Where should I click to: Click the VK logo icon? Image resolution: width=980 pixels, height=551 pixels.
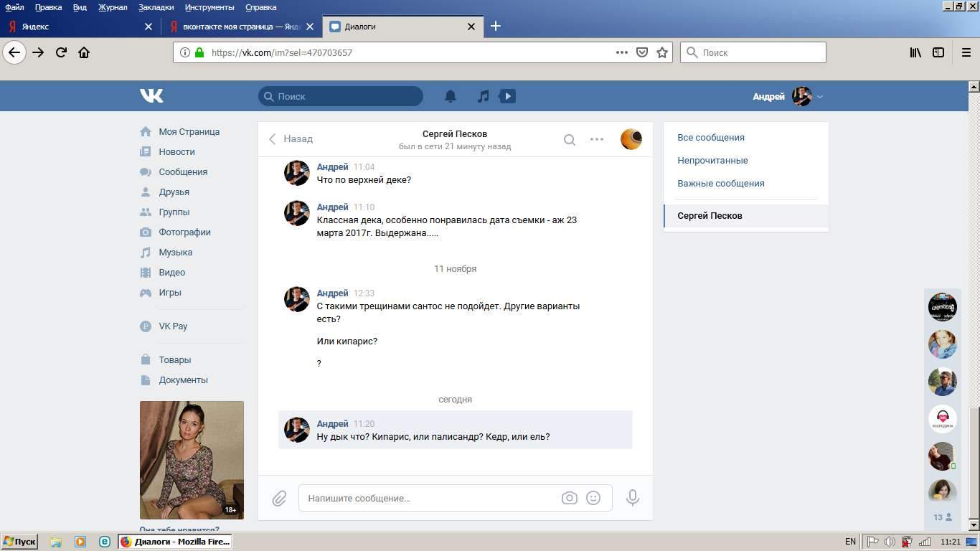click(x=151, y=96)
